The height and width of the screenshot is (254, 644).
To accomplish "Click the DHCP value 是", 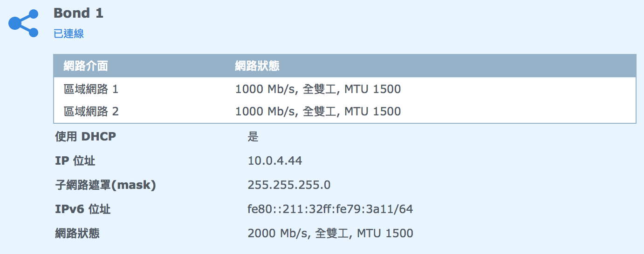I will pyautogui.click(x=253, y=137).
